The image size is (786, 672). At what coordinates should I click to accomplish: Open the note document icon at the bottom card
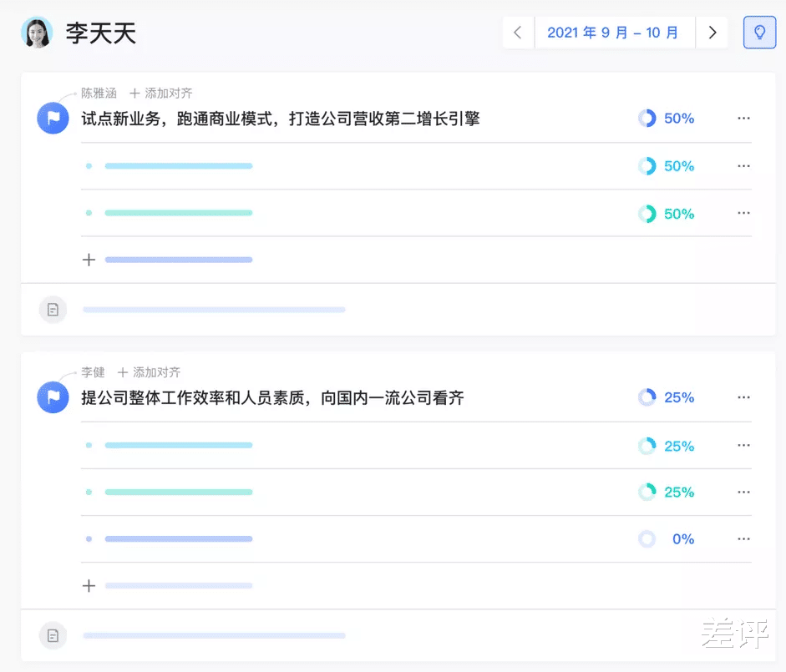[53, 635]
